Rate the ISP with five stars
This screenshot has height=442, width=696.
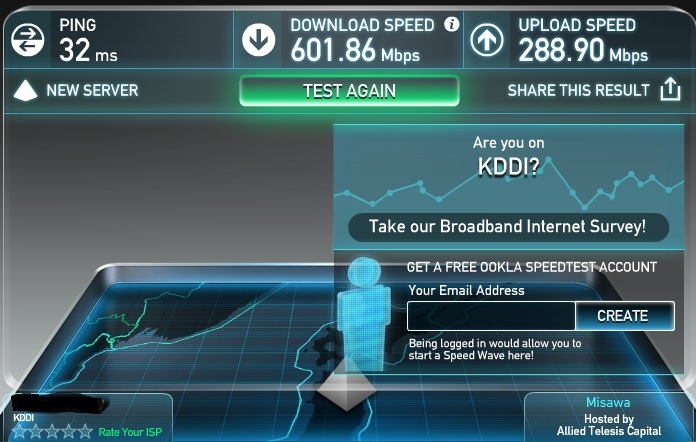(85, 431)
